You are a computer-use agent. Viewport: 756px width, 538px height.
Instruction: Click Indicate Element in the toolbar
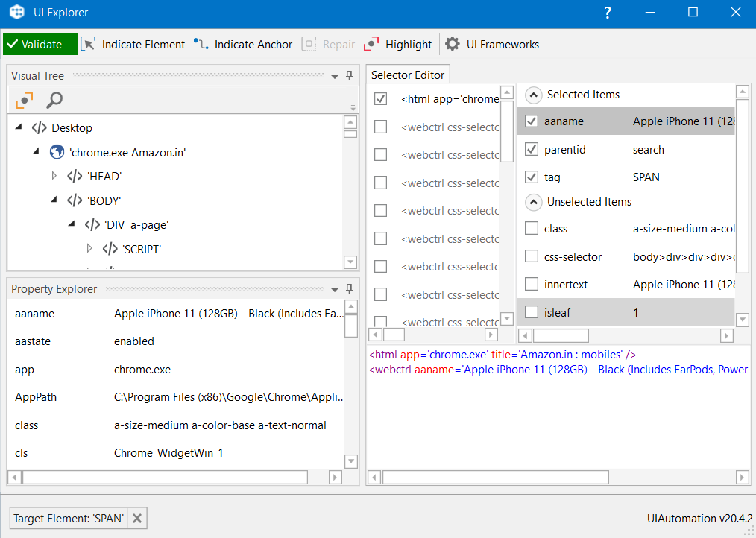[133, 45]
